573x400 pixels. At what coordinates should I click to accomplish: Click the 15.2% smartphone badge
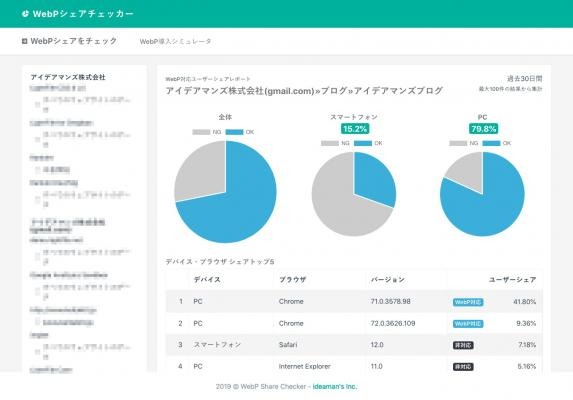point(355,129)
